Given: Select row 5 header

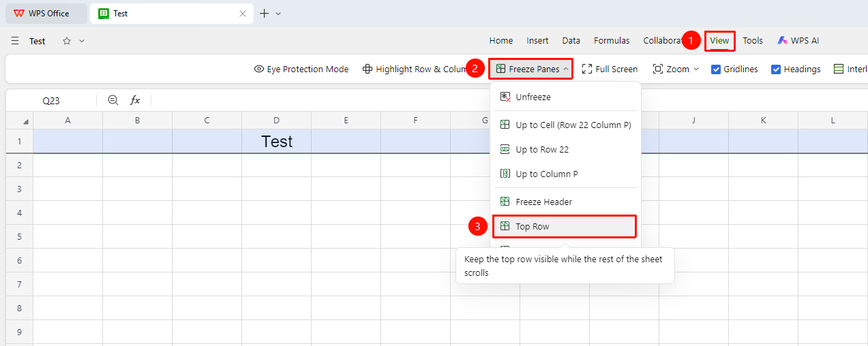Looking at the screenshot, I should tap(20, 236).
